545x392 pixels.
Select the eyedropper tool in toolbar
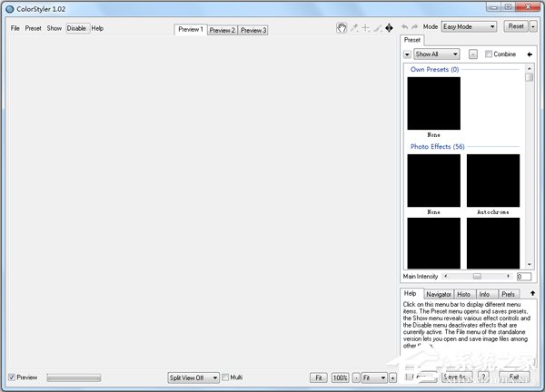point(354,28)
